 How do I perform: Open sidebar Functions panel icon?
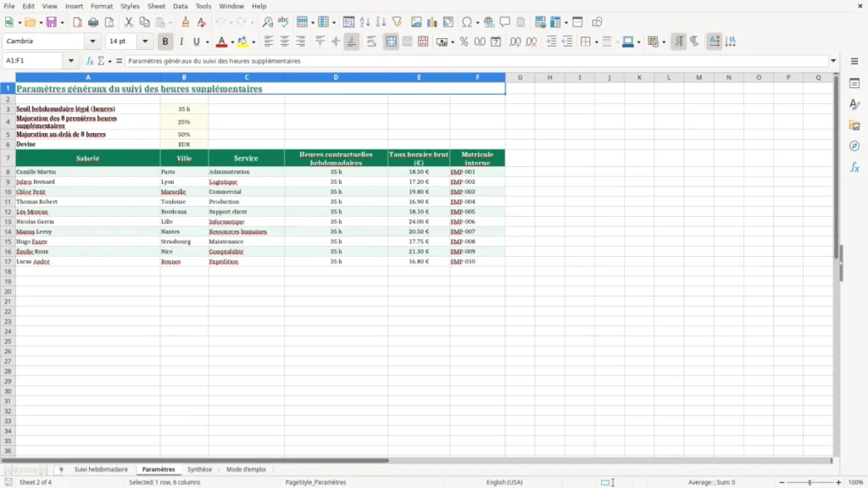coord(854,167)
